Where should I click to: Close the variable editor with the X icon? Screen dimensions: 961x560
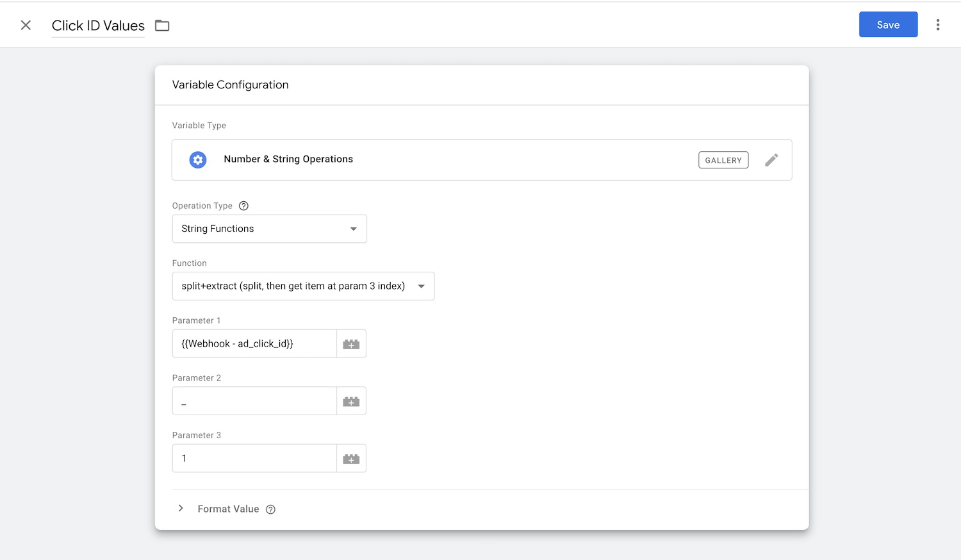(26, 25)
